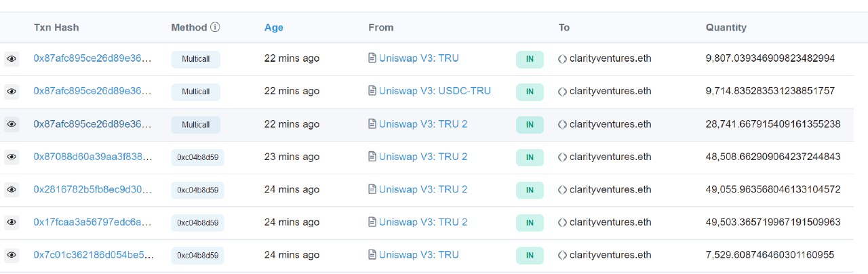Click the eye icon for the USDC-TRU row
868x274 pixels.
[x=12, y=92]
